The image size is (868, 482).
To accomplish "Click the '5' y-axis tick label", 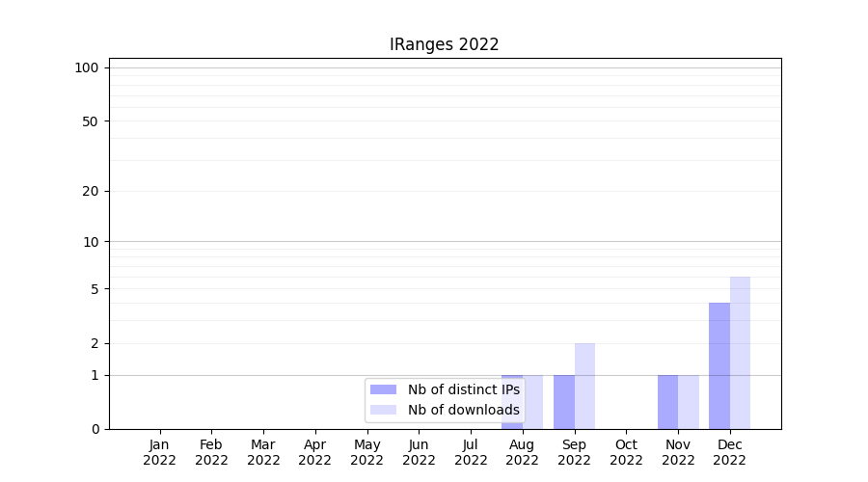I will [95, 289].
